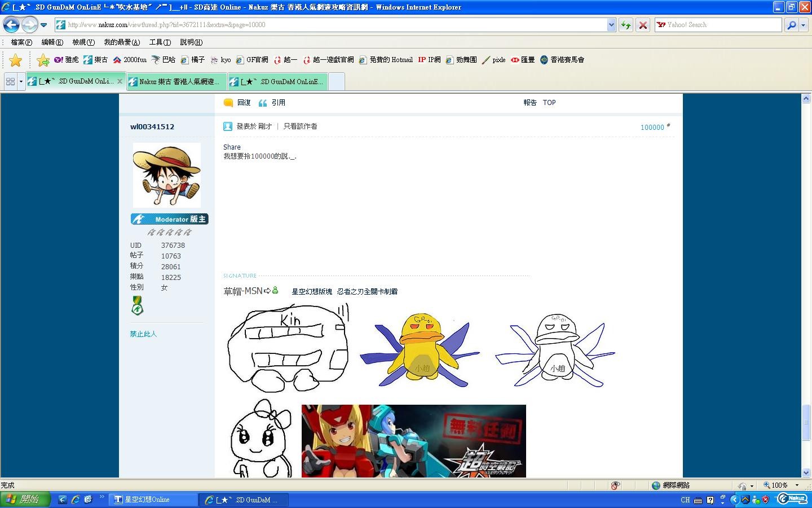The width and height of the screenshot is (812, 508).
Task: Stop loading with the red X icon
Action: 642,25
